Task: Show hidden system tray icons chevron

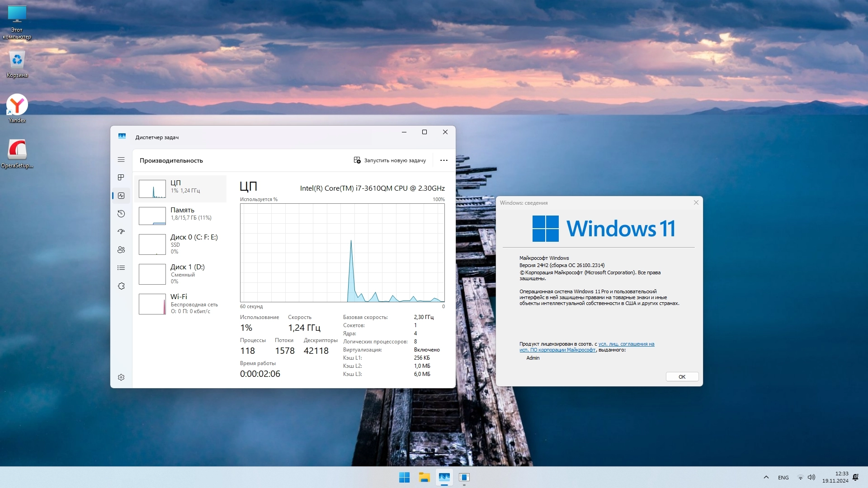Action: click(x=766, y=477)
